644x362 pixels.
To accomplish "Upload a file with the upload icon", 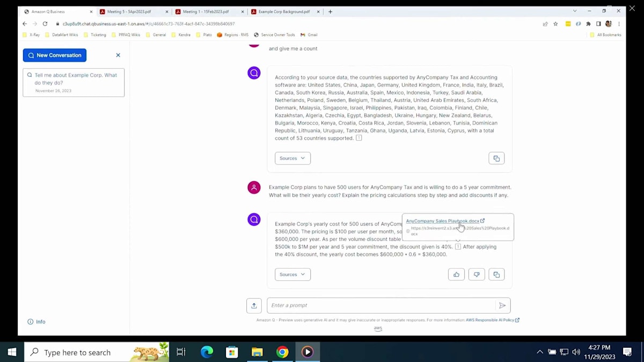I will pos(254,306).
